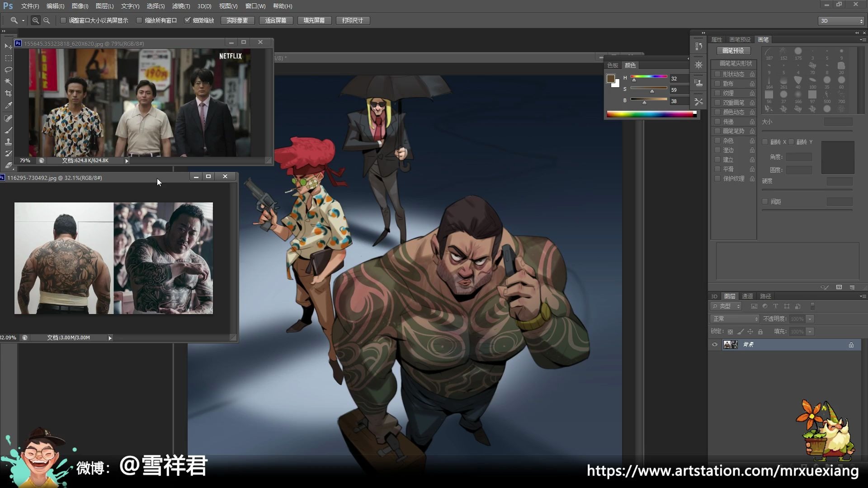Open the 滤镜(T) menu
The image size is (868, 488).
tap(181, 6)
